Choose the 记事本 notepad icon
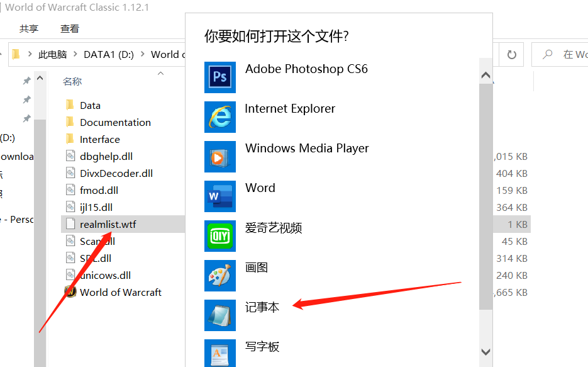This screenshot has height=367, width=588. point(219,315)
